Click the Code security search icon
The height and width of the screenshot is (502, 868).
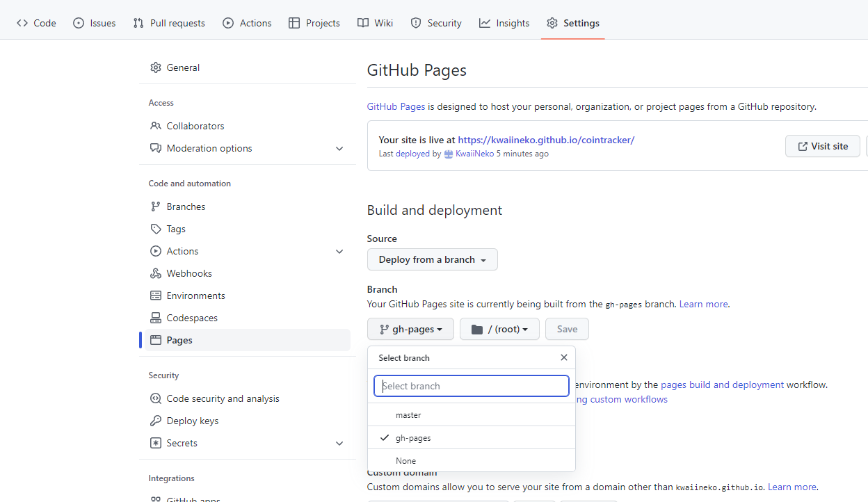pos(156,398)
